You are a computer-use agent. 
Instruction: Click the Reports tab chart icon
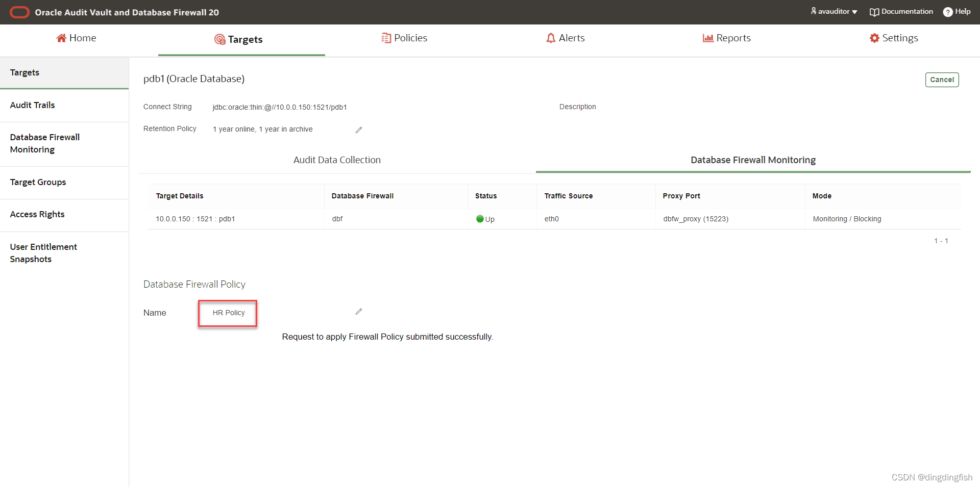(708, 38)
